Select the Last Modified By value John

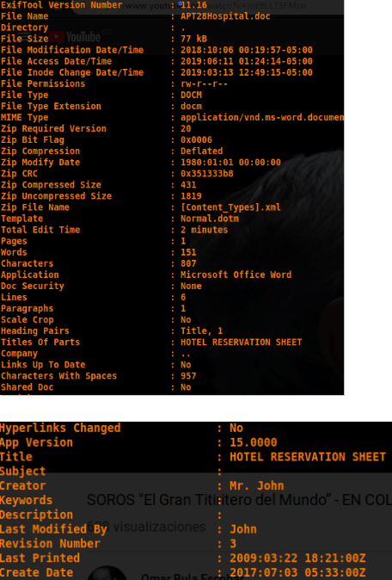(243, 529)
